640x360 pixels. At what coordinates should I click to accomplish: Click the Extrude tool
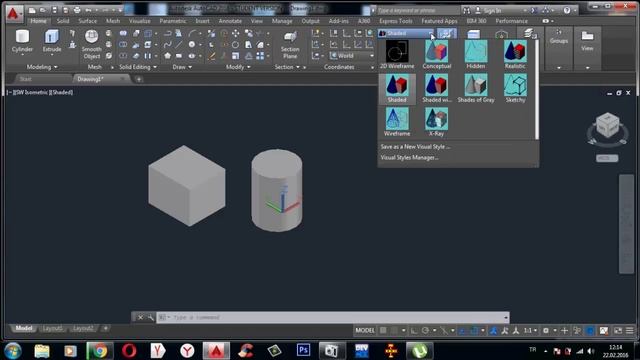point(52,41)
